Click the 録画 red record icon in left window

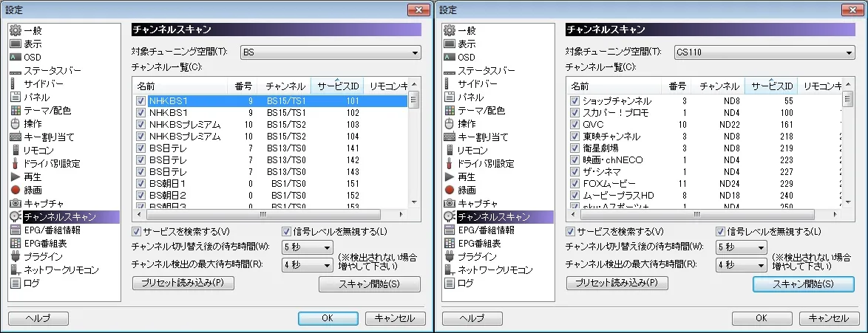[x=16, y=190]
